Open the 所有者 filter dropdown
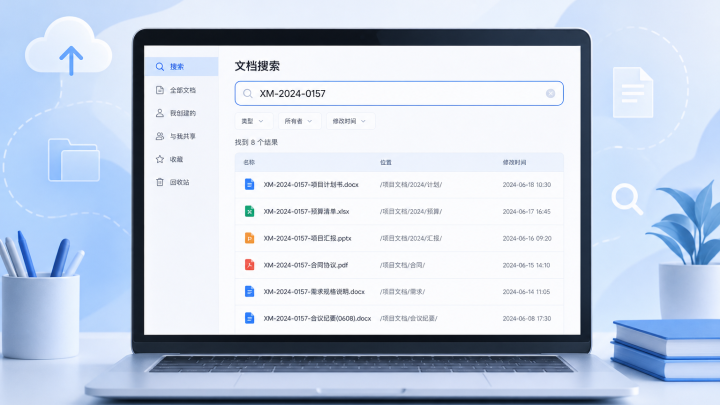The height and width of the screenshot is (405, 720). (299, 121)
